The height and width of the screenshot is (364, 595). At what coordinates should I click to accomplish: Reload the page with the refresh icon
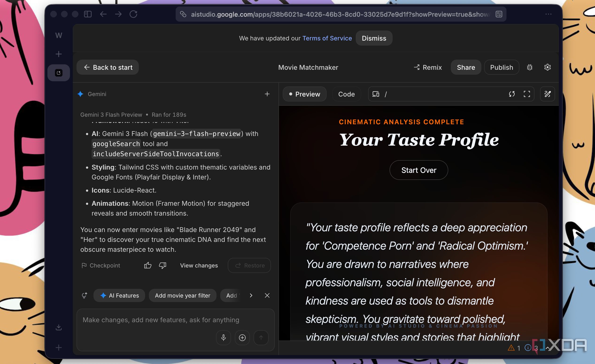[133, 14]
